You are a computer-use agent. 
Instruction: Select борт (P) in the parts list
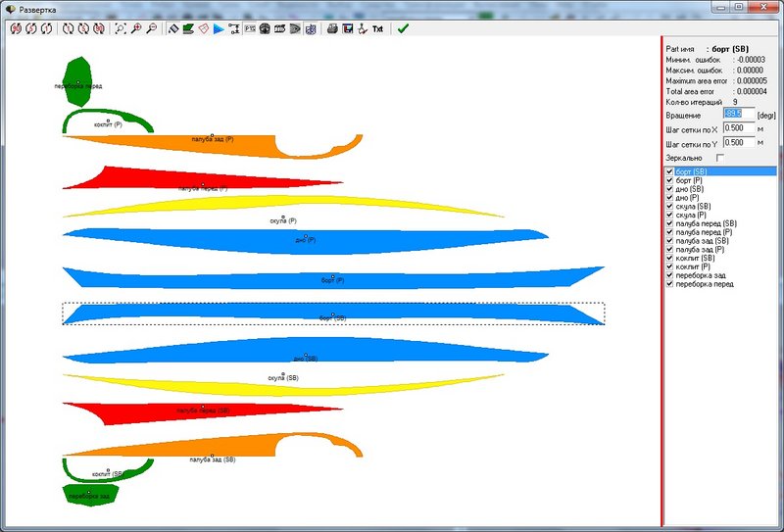coord(689,180)
